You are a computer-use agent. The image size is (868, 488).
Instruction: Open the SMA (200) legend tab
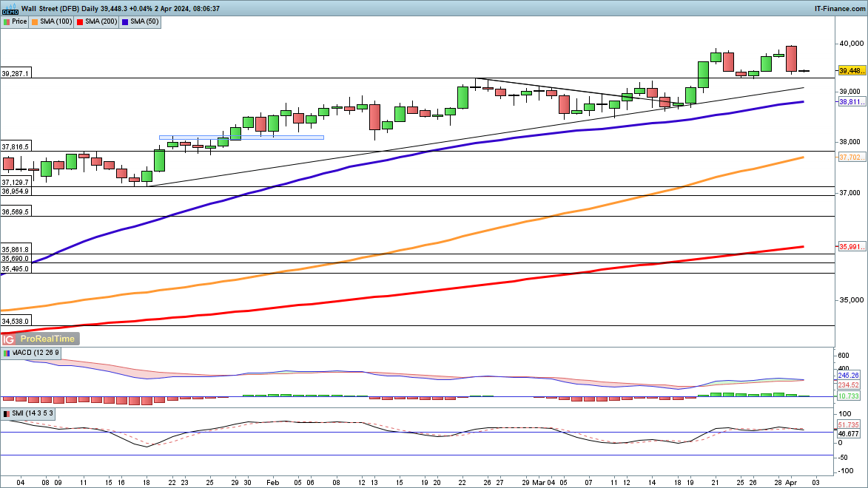click(97, 21)
